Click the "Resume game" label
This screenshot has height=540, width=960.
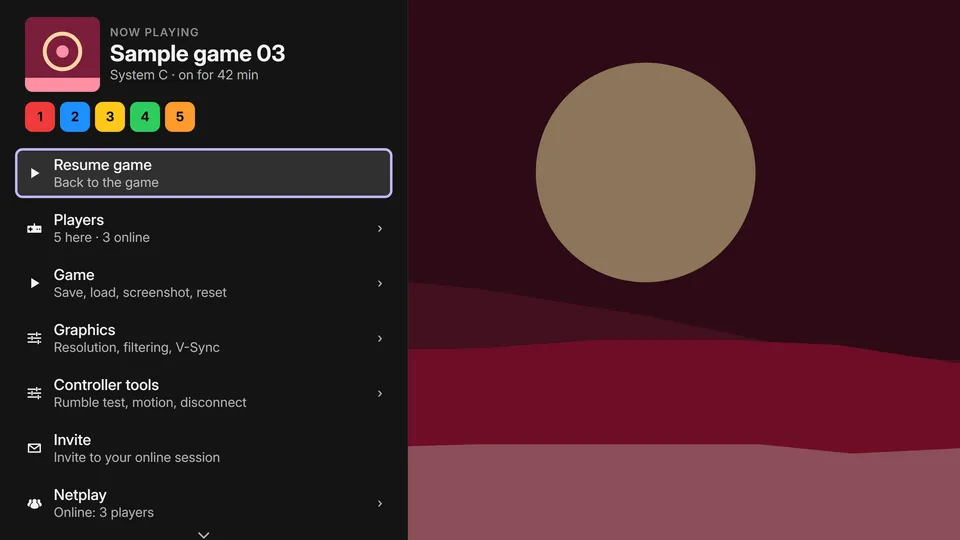tap(102, 165)
